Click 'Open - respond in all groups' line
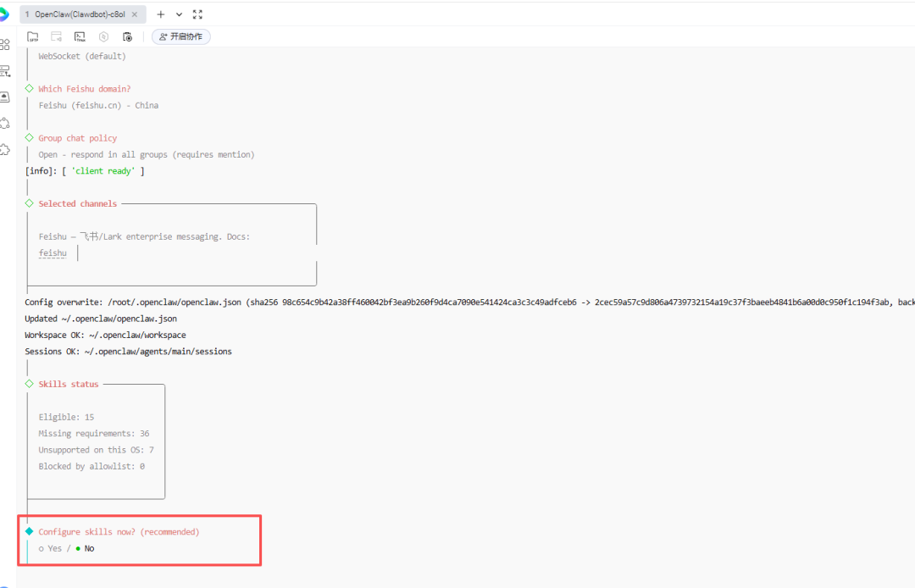 [x=147, y=154]
